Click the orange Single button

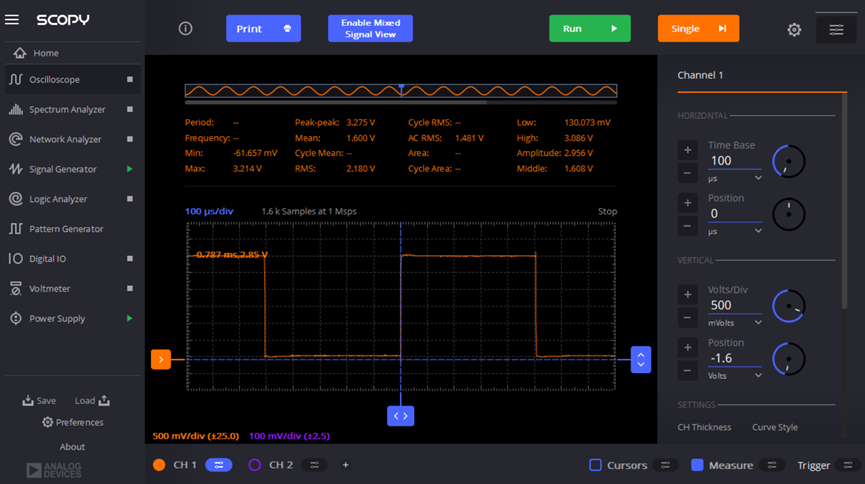pyautogui.click(x=698, y=29)
